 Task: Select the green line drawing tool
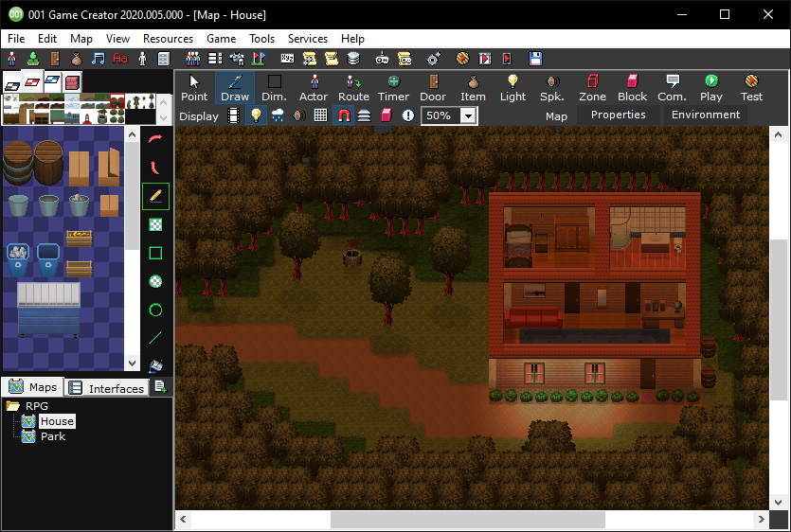coord(156,338)
